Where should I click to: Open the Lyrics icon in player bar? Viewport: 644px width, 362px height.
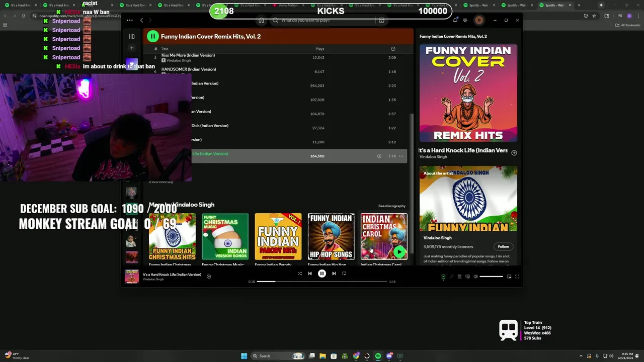[451, 277]
